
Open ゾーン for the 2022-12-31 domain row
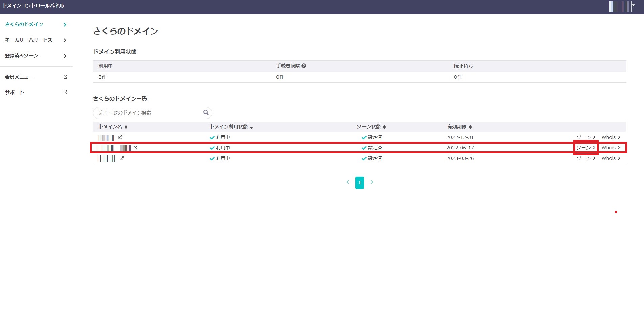coord(586,137)
